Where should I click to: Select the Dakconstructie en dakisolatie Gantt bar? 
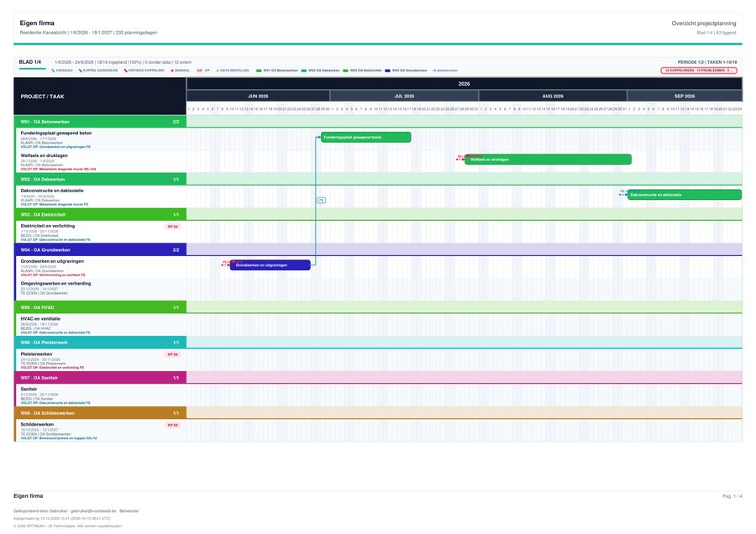[685, 195]
